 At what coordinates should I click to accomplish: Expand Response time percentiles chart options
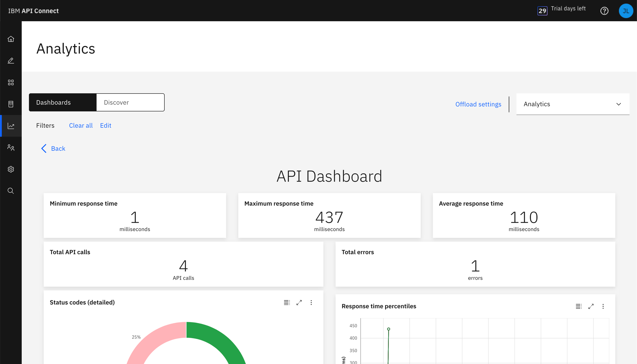pyautogui.click(x=603, y=306)
